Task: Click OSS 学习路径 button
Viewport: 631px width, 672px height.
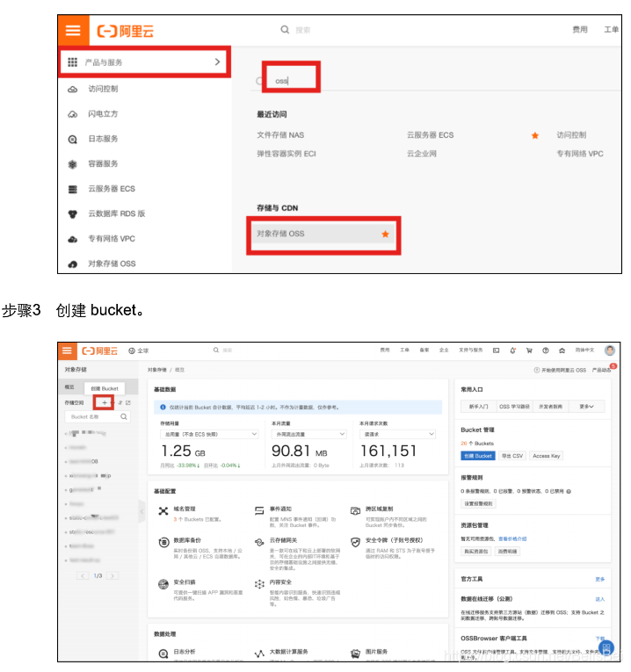Action: point(514,407)
